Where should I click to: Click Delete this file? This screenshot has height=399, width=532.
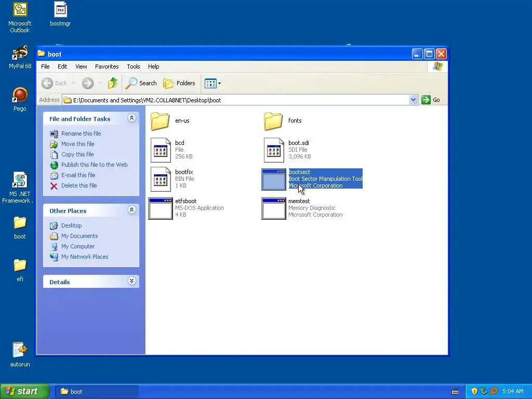click(79, 185)
